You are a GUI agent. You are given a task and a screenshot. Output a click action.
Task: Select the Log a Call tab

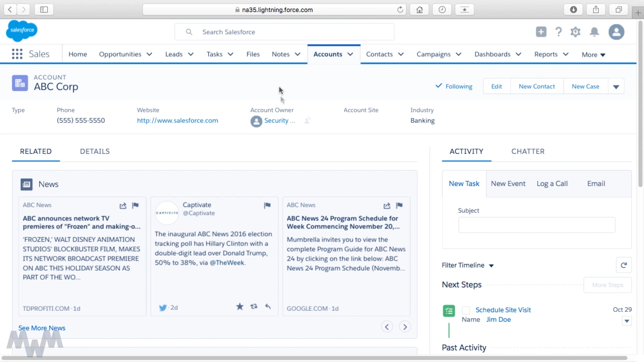pyautogui.click(x=552, y=184)
